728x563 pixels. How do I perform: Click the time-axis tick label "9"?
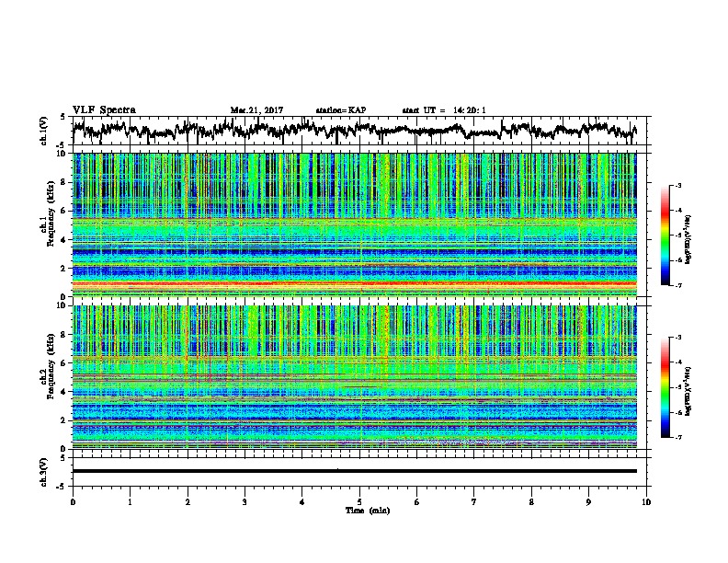pyautogui.click(x=588, y=502)
